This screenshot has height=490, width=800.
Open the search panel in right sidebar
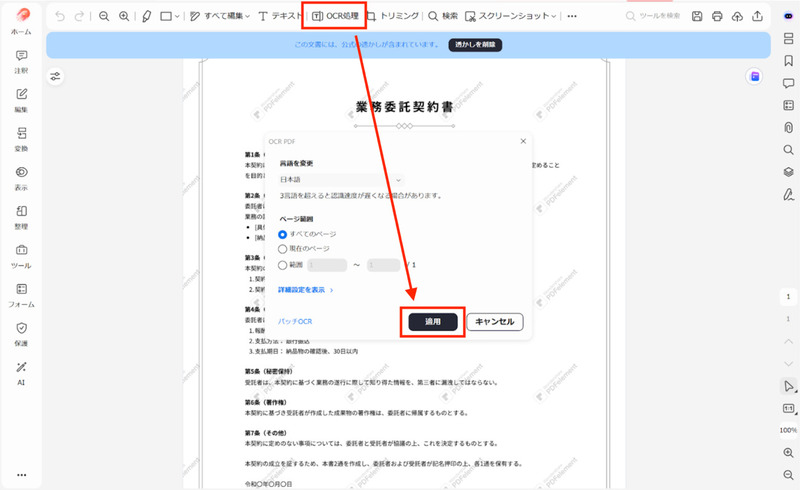point(788,150)
